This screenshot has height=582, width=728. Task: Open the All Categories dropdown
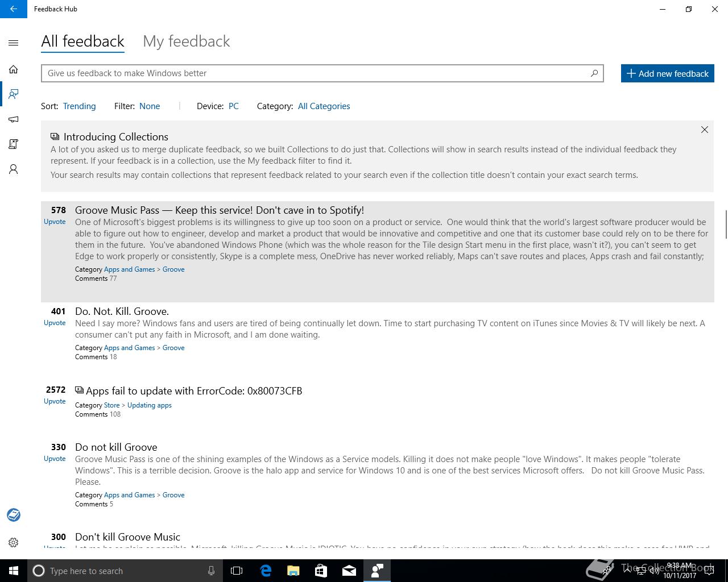click(x=324, y=106)
